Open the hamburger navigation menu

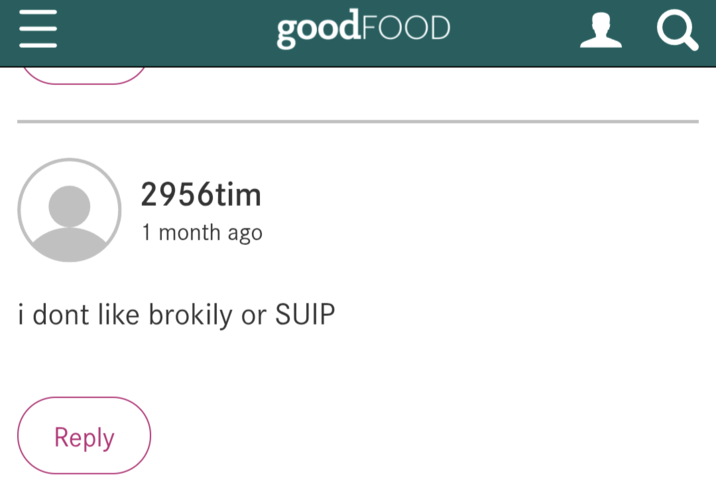coord(37,31)
